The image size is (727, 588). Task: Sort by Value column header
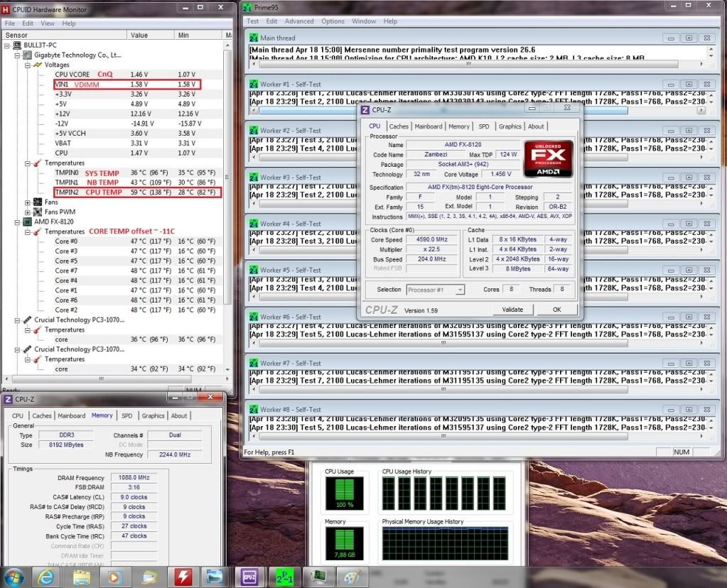tap(150, 36)
